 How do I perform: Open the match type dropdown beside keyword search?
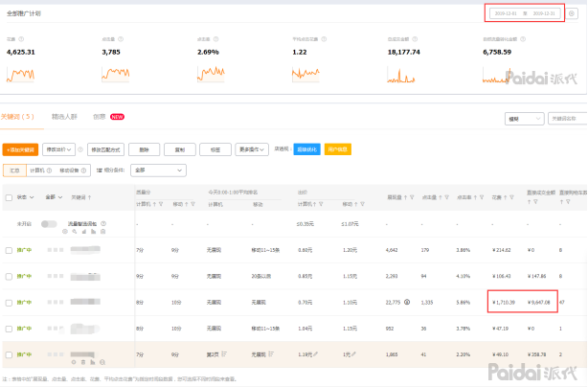(524, 119)
